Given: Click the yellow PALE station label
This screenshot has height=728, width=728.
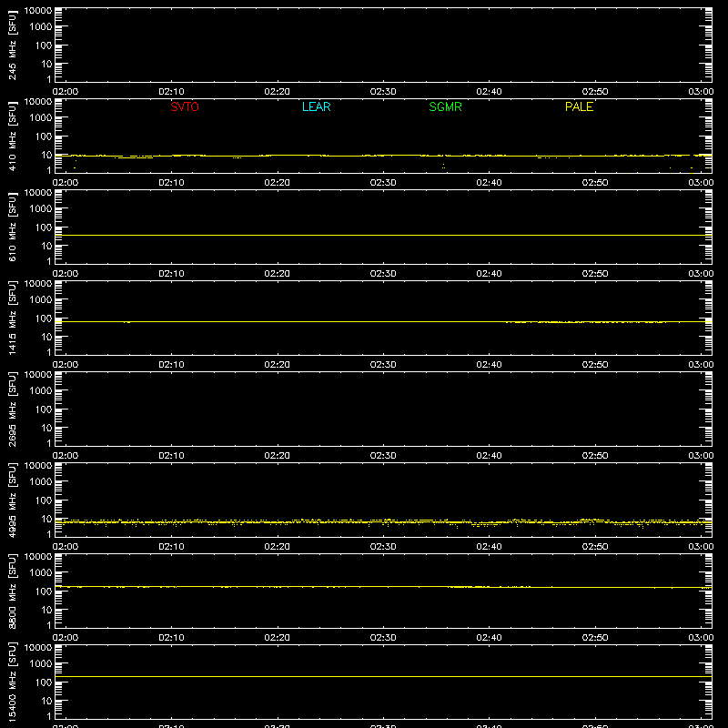Looking at the screenshot, I should click(579, 106).
